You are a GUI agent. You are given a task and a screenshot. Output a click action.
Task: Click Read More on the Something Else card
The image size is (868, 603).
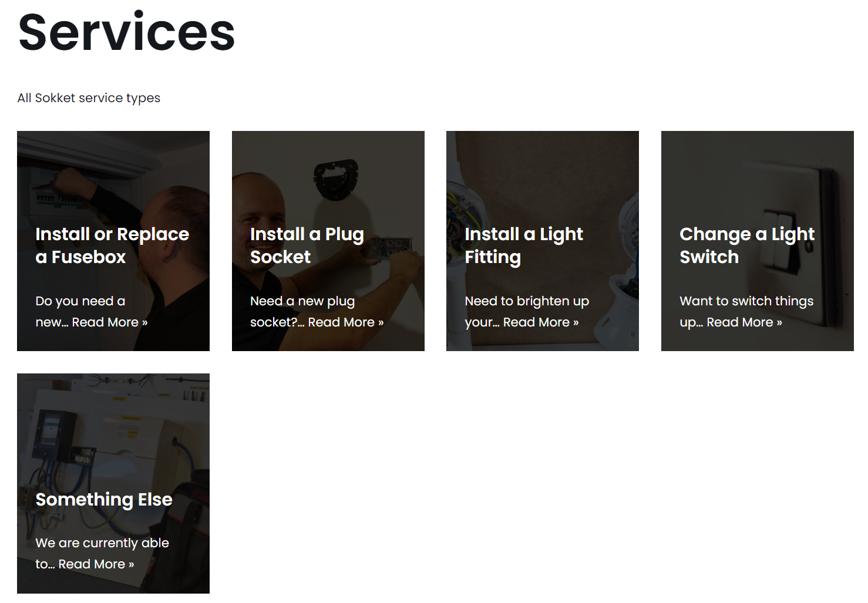[x=96, y=564]
